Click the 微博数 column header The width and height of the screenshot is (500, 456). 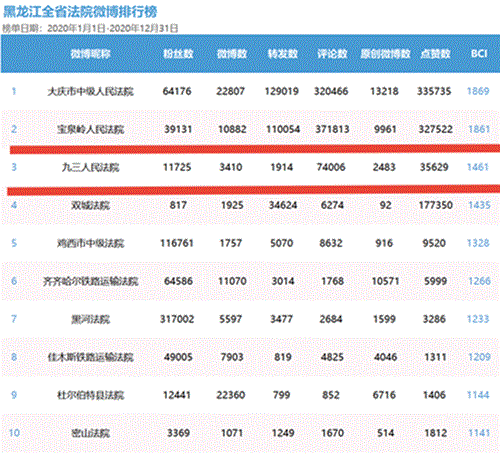click(x=232, y=54)
